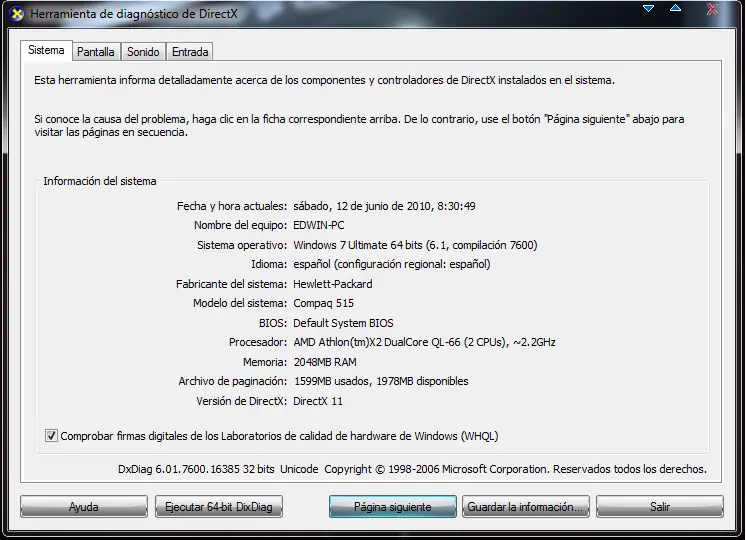Image resolution: width=746 pixels, height=540 pixels.
Task: Click Guardar la información button
Action: point(525,507)
